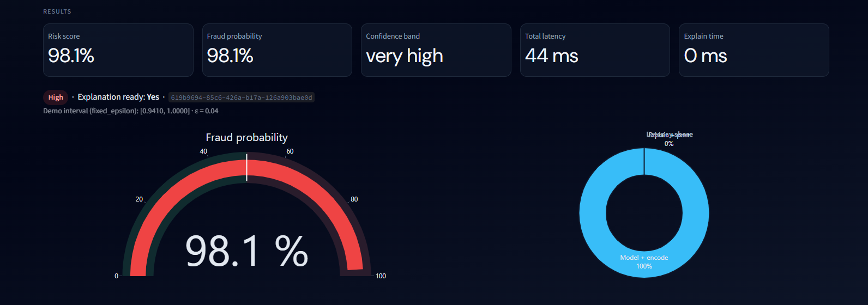Select the Fraud probability metric card
The height and width of the screenshot is (305, 868).
pos(277,50)
